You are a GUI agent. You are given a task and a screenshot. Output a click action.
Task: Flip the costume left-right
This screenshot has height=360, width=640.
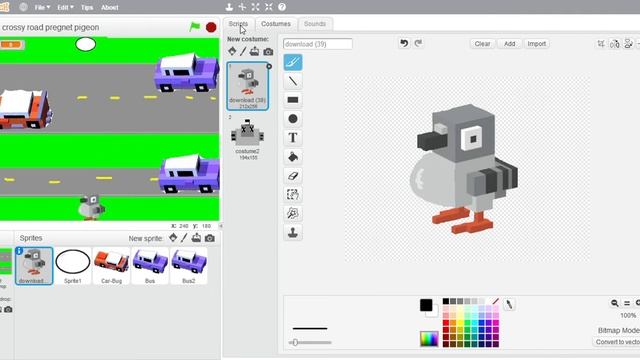pyautogui.click(x=615, y=44)
